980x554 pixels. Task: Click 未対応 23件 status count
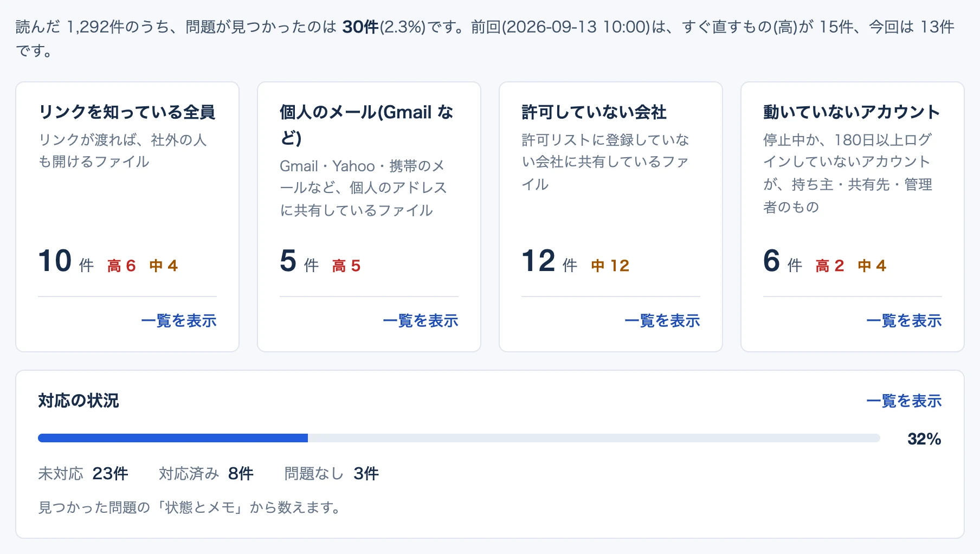pos(83,473)
